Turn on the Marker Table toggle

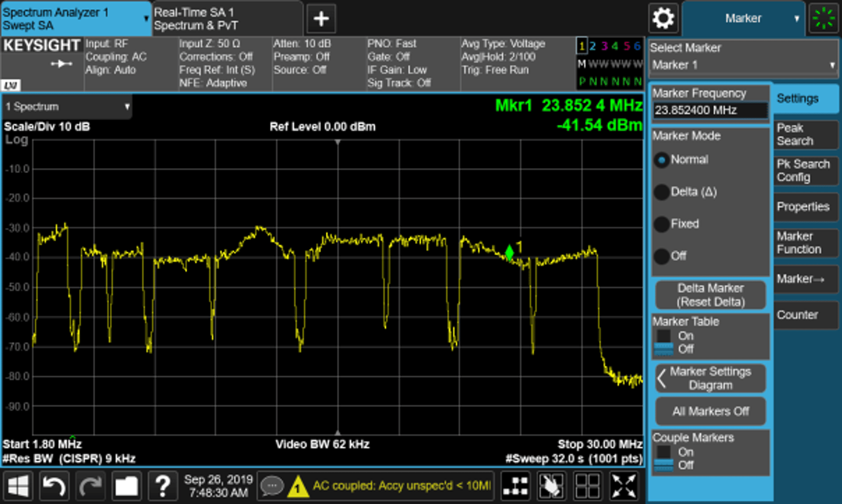coord(664,336)
